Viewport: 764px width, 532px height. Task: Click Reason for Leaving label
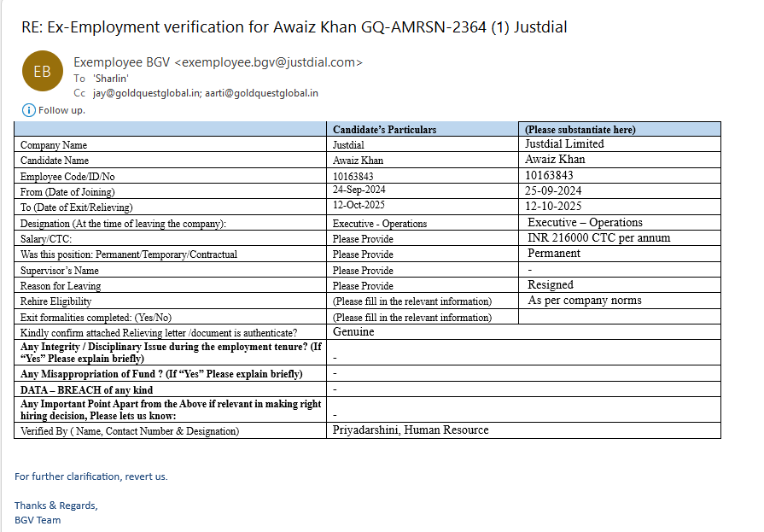coord(61,286)
